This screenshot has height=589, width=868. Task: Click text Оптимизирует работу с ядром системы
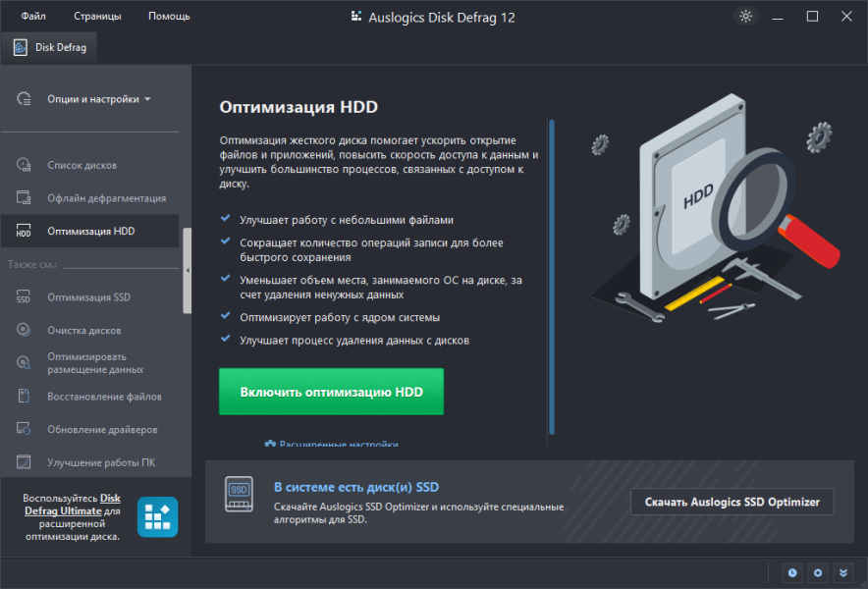tap(340, 317)
